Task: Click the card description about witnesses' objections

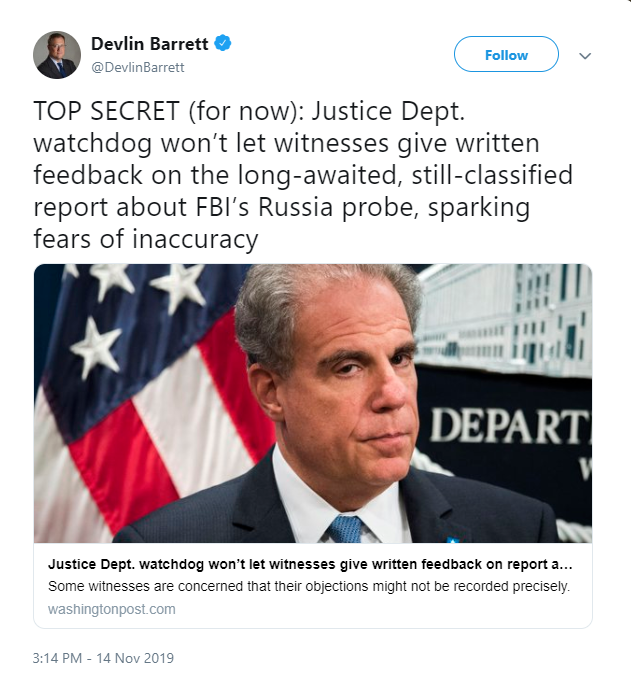Action: (309, 586)
